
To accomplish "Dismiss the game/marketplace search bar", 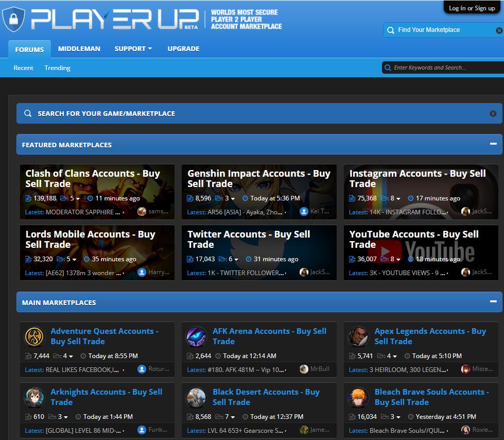I will [x=493, y=113].
